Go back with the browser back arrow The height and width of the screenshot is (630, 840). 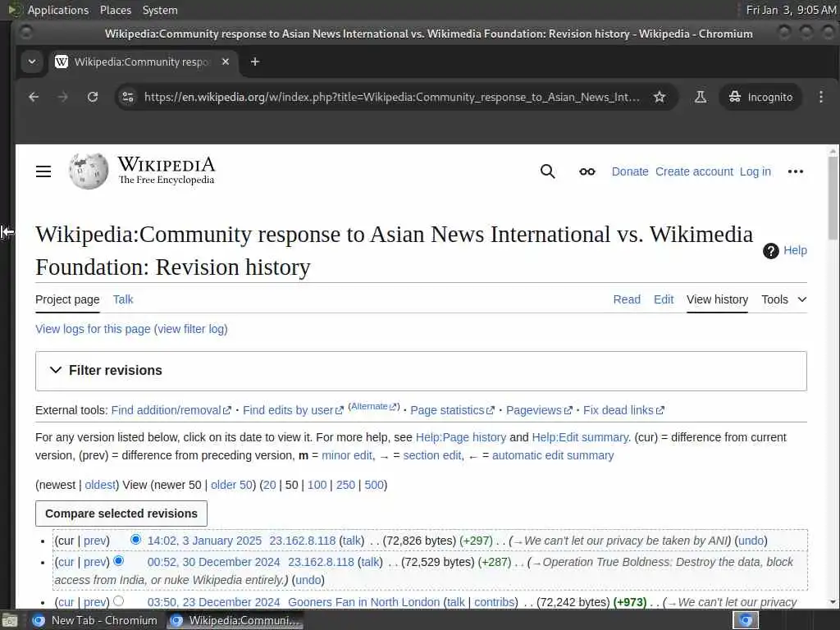tap(34, 97)
